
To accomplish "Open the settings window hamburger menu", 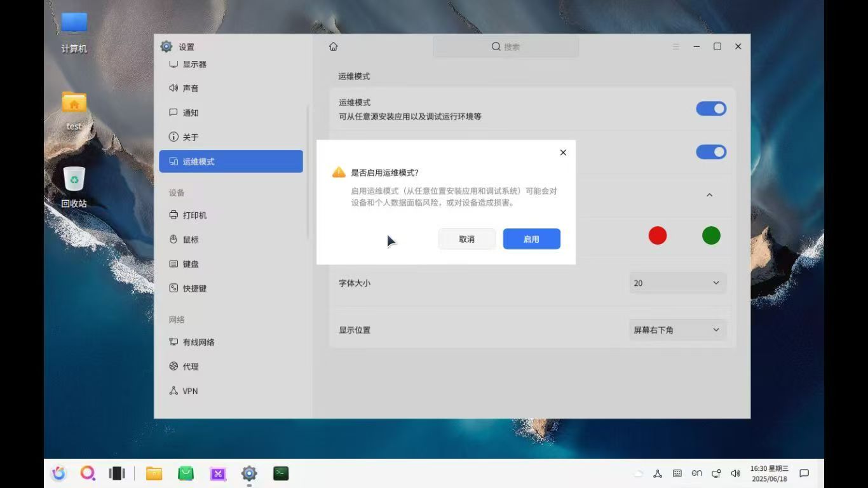I will click(x=676, y=46).
